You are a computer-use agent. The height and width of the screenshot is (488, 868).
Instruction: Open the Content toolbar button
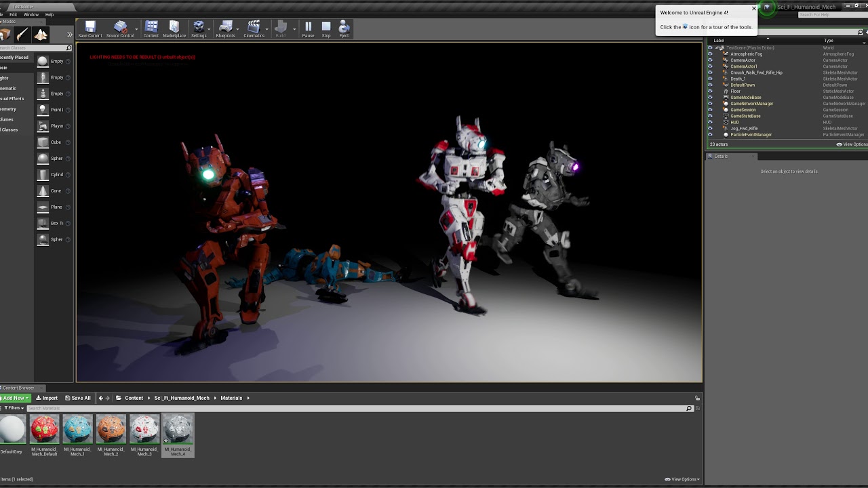point(151,28)
